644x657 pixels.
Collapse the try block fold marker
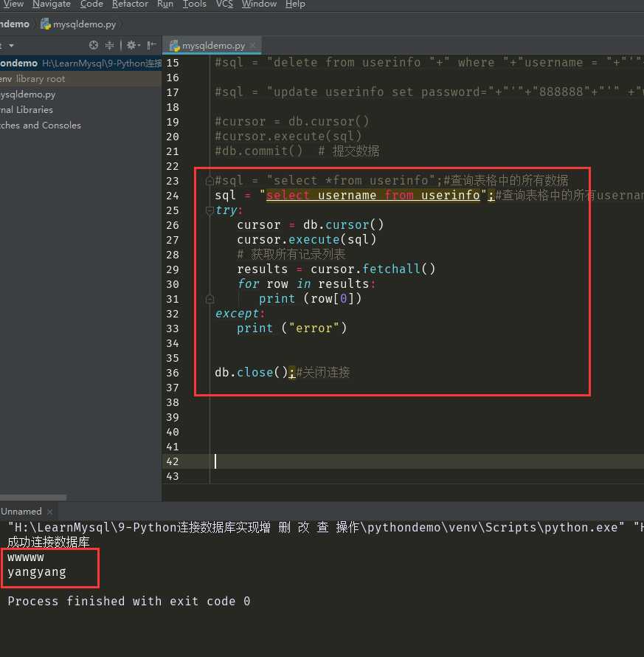click(x=210, y=210)
